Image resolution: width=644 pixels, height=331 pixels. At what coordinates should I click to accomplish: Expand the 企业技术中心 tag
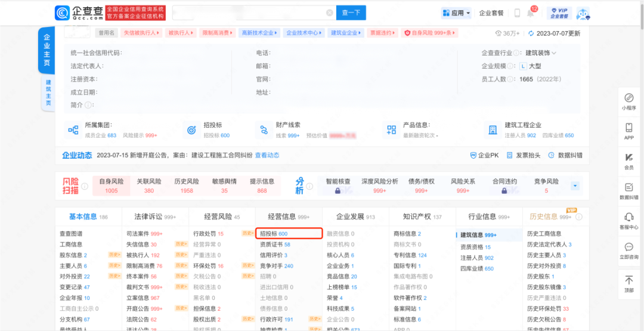(x=304, y=33)
